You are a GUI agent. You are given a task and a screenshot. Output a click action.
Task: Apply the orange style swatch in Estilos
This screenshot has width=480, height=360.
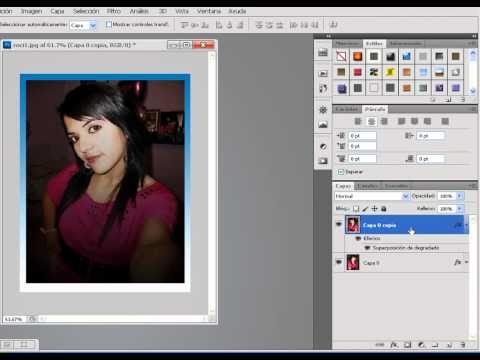357,56
